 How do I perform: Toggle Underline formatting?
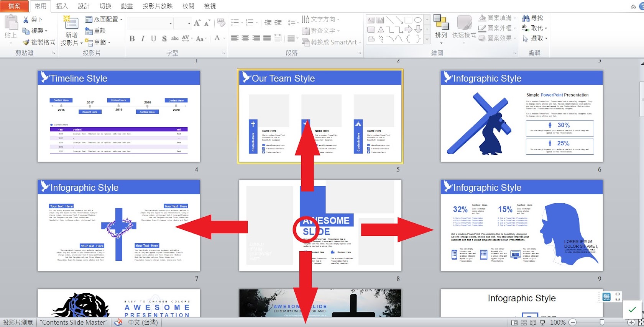coord(153,38)
